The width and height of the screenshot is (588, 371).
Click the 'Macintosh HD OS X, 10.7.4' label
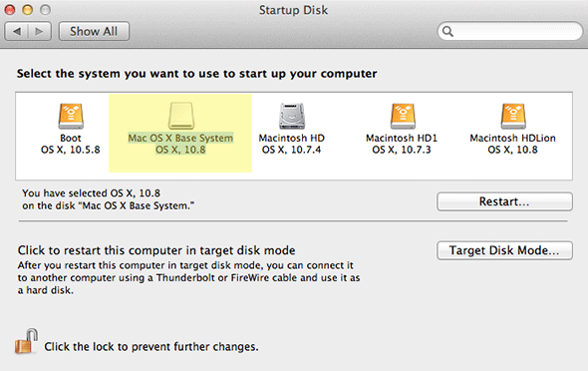coord(291,144)
